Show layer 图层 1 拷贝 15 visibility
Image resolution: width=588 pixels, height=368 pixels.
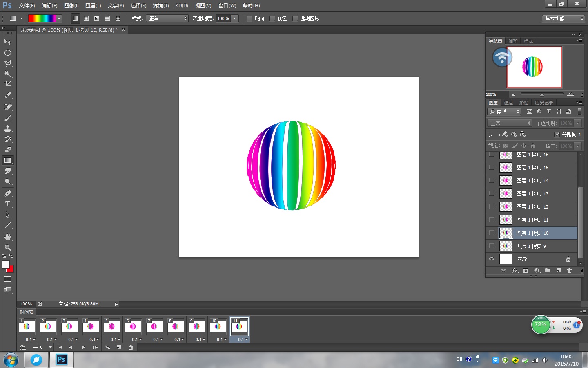click(492, 167)
